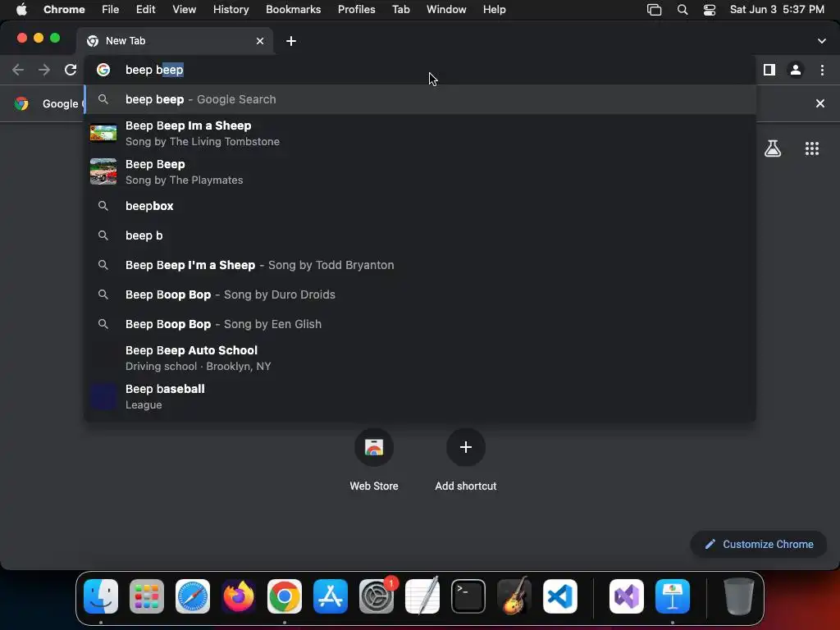Open the Web Store shortcut
Image resolution: width=840 pixels, height=630 pixels.
tap(374, 461)
